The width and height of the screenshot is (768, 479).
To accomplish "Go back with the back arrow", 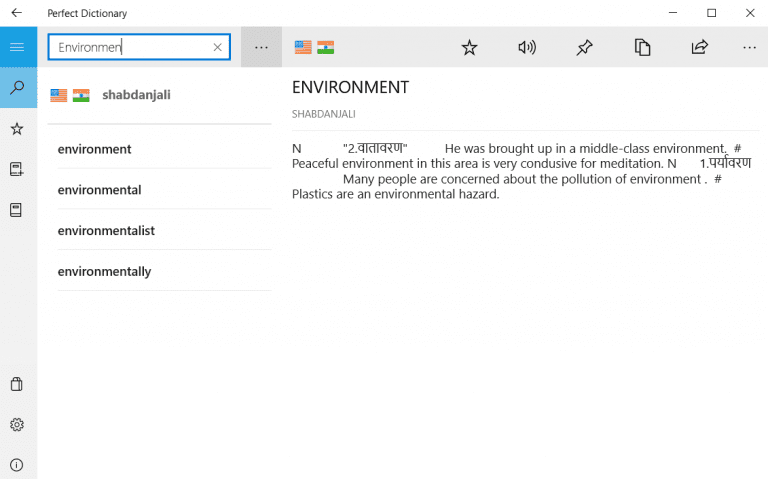I will tap(17, 13).
